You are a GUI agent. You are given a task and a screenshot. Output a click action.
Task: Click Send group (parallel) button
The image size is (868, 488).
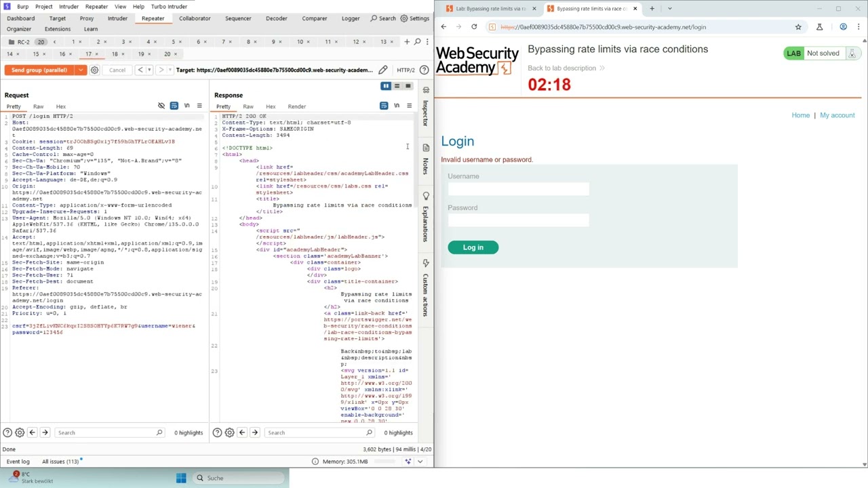pyautogui.click(x=39, y=70)
